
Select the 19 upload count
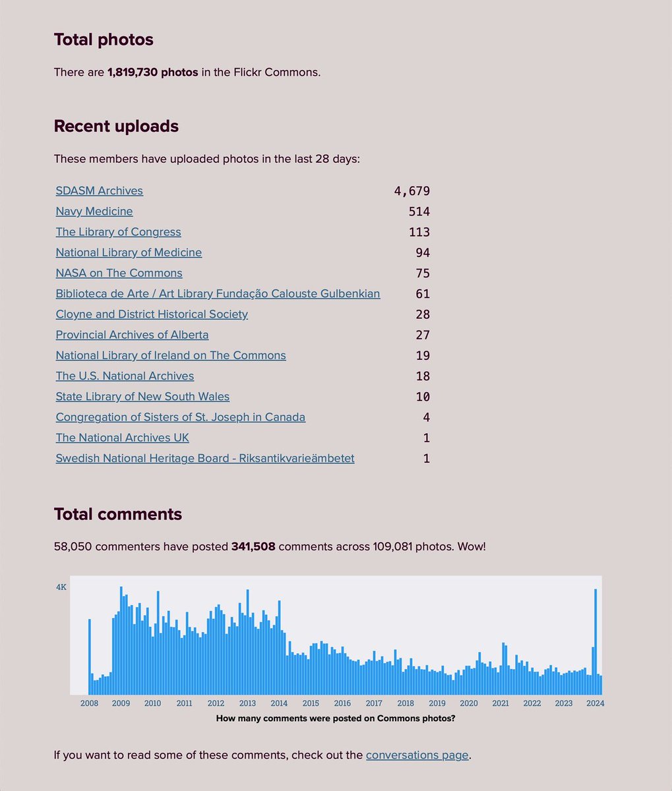pos(423,355)
